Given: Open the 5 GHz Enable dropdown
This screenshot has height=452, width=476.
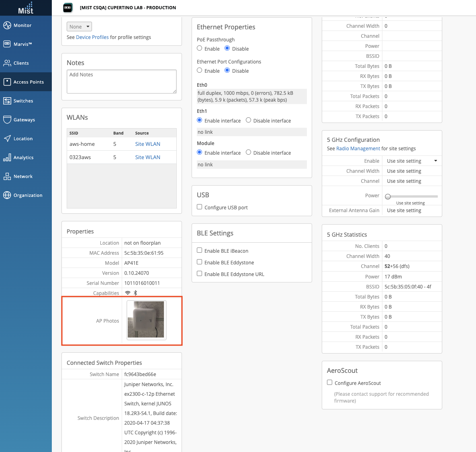Looking at the screenshot, I should (412, 161).
